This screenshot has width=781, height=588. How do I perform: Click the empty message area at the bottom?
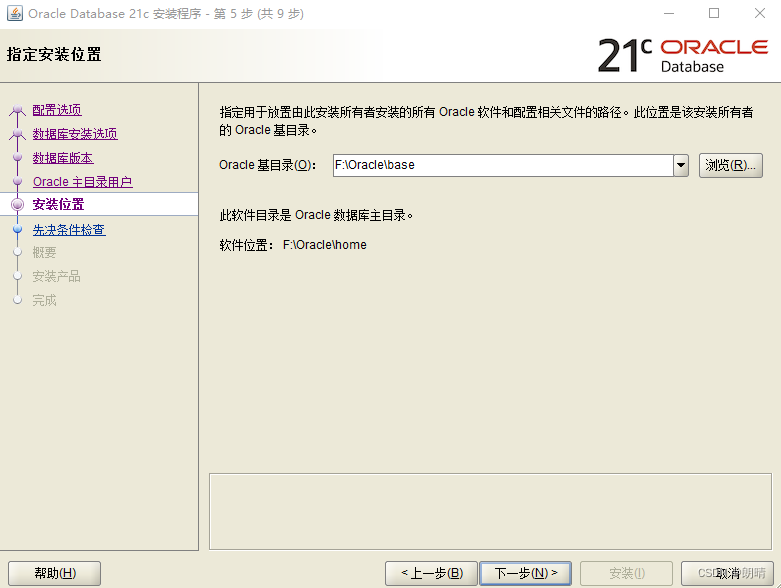(x=491, y=511)
